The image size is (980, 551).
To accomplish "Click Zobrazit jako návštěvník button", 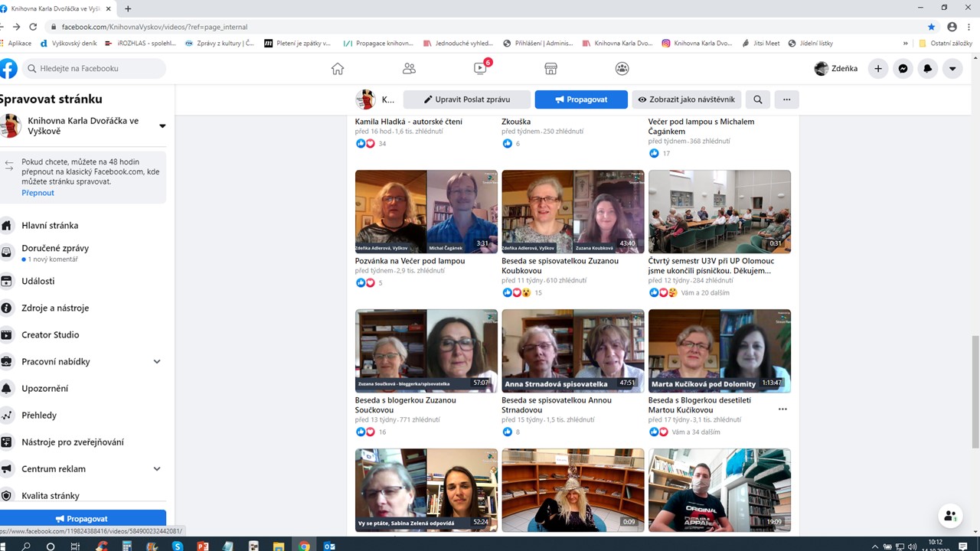I will click(687, 99).
